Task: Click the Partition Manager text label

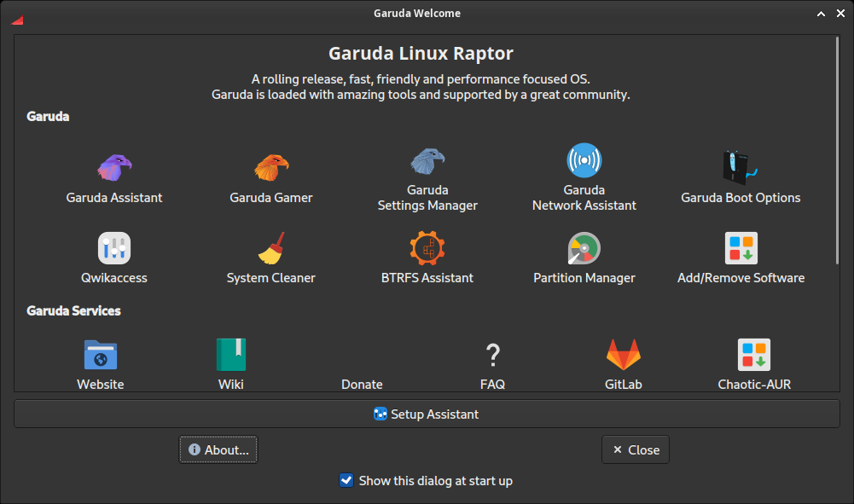Action: (584, 277)
